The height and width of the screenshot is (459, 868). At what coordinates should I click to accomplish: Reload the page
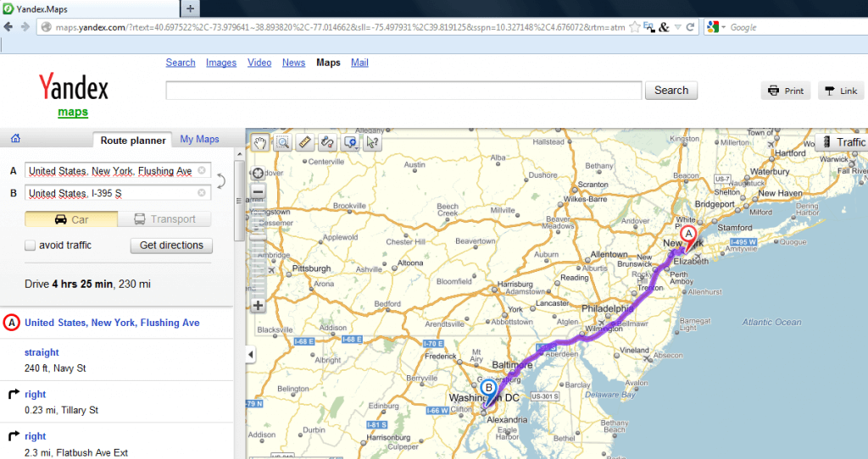tap(690, 27)
